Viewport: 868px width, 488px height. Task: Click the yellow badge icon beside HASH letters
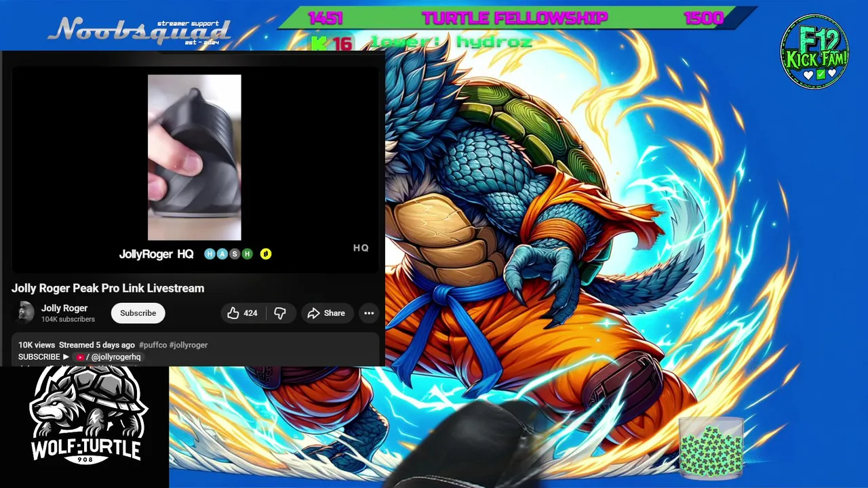point(266,253)
